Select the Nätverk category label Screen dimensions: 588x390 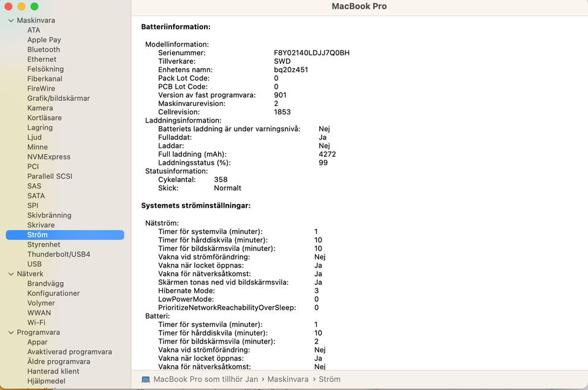click(x=30, y=274)
